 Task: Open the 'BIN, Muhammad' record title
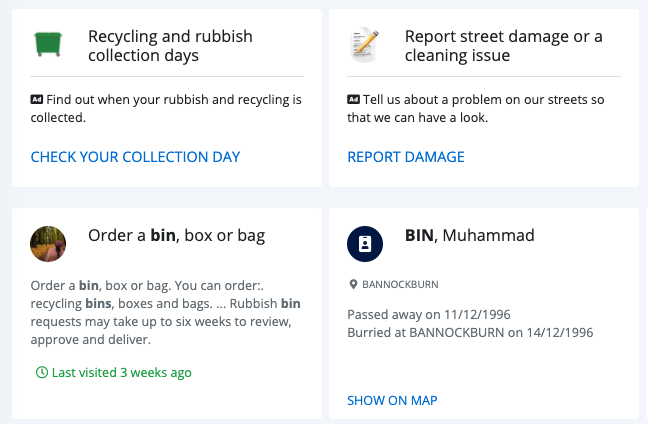[x=470, y=236]
